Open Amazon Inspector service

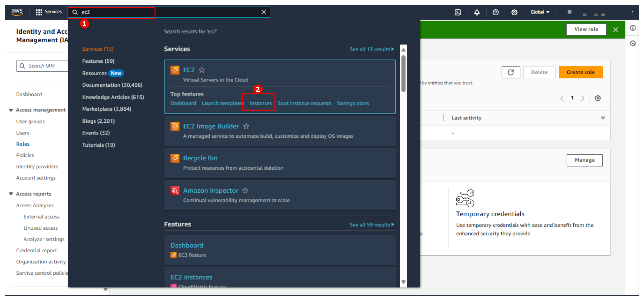tap(211, 191)
